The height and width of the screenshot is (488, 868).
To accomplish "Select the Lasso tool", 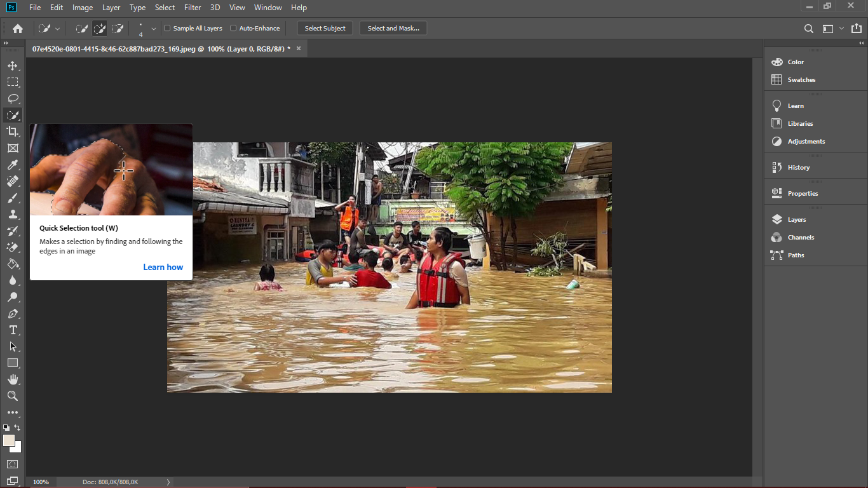I will click(13, 98).
